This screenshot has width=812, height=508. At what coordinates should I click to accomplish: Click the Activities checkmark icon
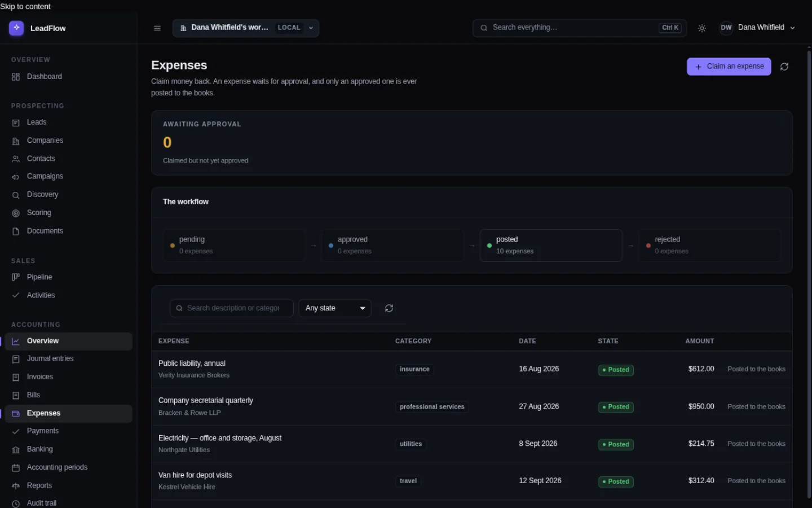16,295
